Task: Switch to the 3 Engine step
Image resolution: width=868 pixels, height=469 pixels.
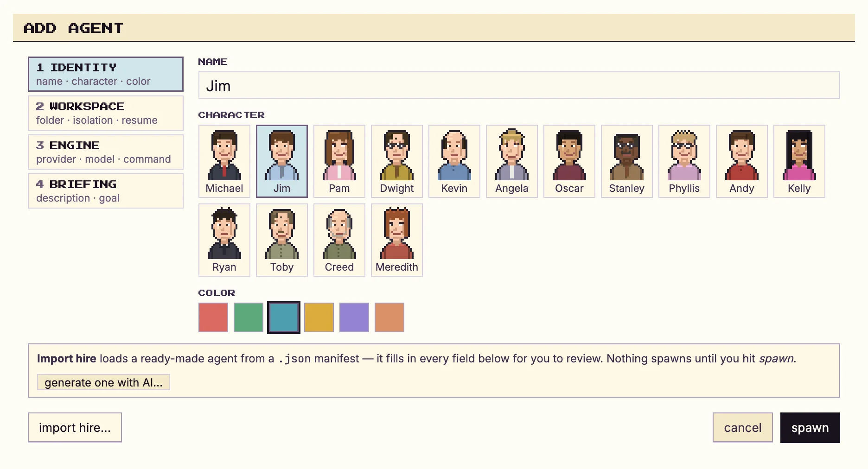Action: coord(106,152)
